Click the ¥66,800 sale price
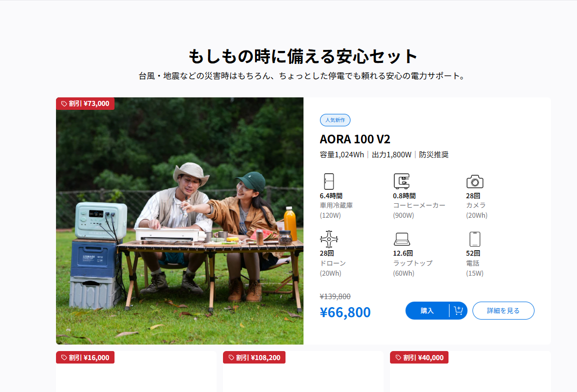Image resolution: width=577 pixels, height=392 pixels. [345, 312]
